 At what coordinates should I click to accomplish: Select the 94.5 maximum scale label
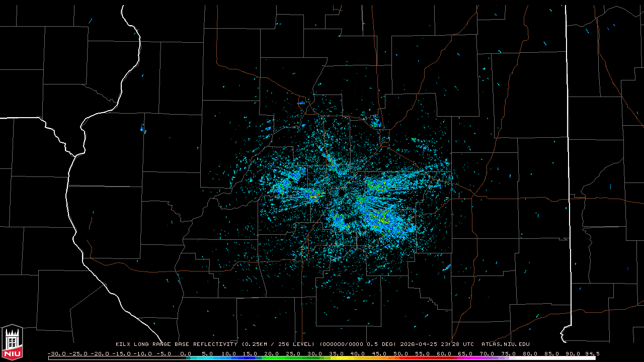592,353
